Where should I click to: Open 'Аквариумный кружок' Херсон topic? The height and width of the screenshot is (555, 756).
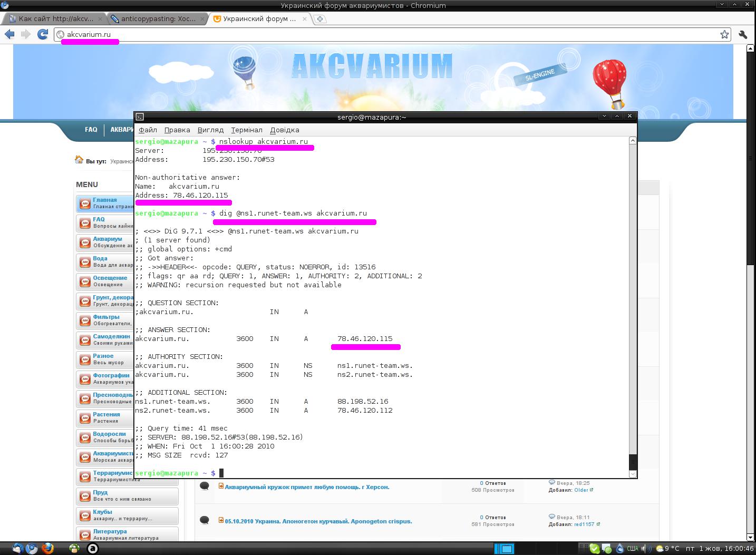point(307,487)
